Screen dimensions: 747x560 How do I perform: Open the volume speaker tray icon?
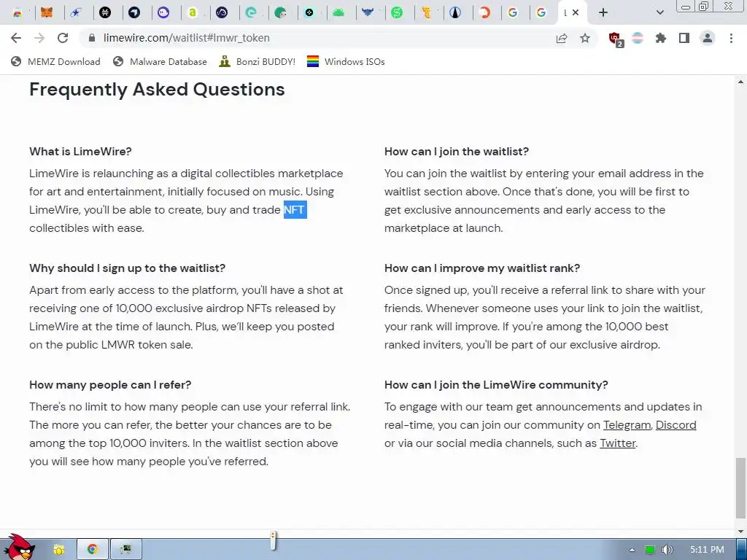[x=667, y=550]
